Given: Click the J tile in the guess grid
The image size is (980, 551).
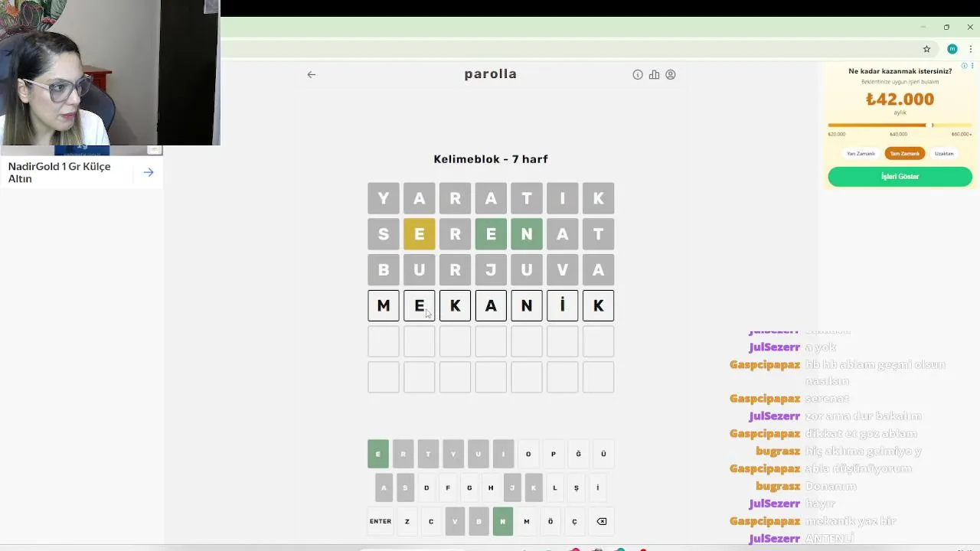Looking at the screenshot, I should (491, 269).
